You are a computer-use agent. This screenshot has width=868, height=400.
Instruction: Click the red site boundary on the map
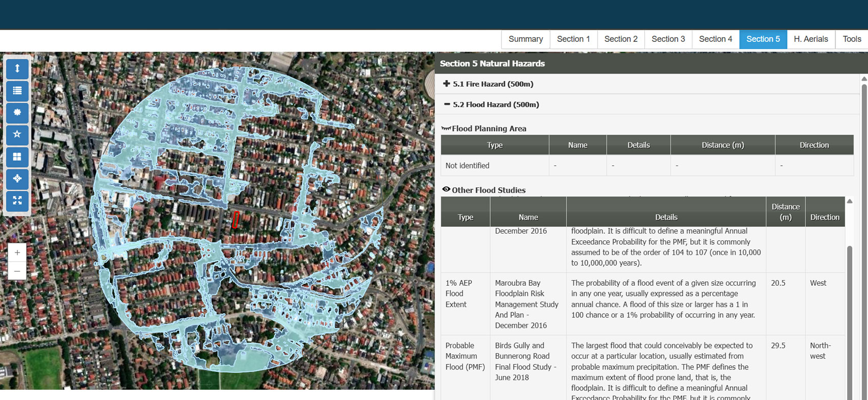point(235,220)
